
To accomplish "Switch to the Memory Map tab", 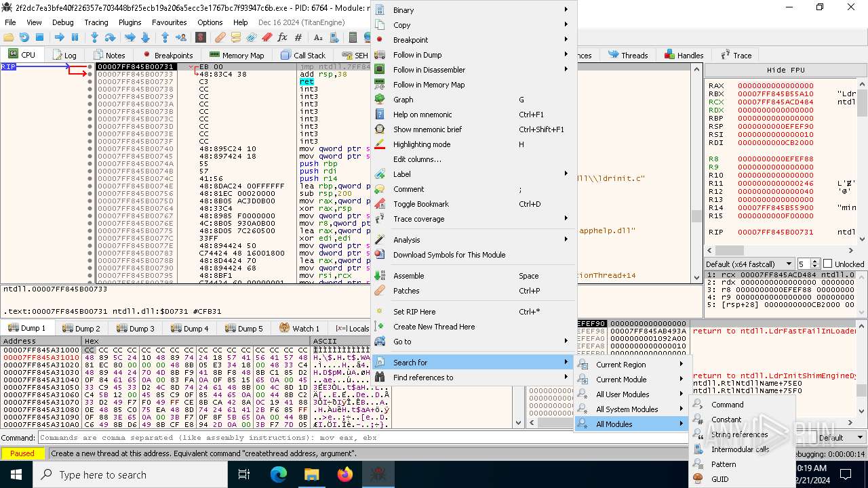I will 237,55.
